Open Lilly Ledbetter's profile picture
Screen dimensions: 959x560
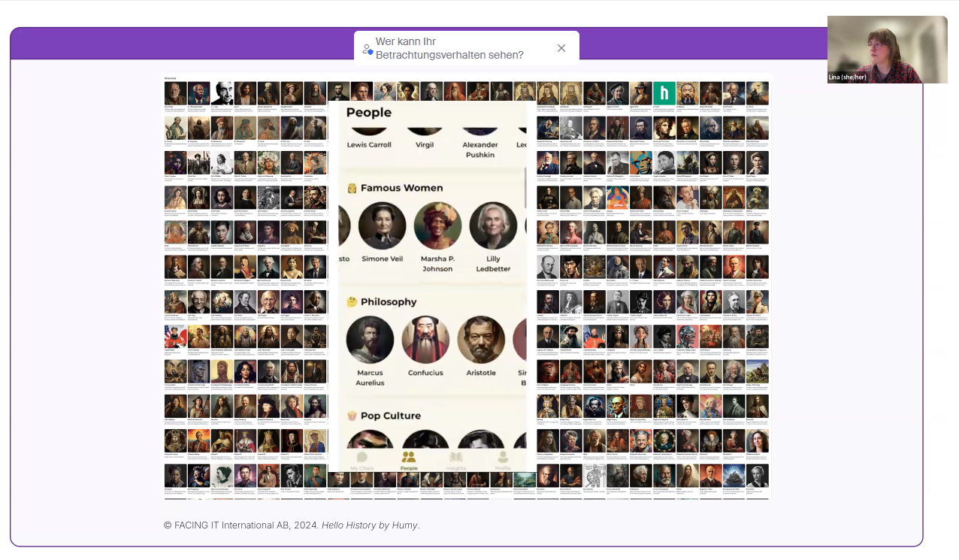point(493,226)
